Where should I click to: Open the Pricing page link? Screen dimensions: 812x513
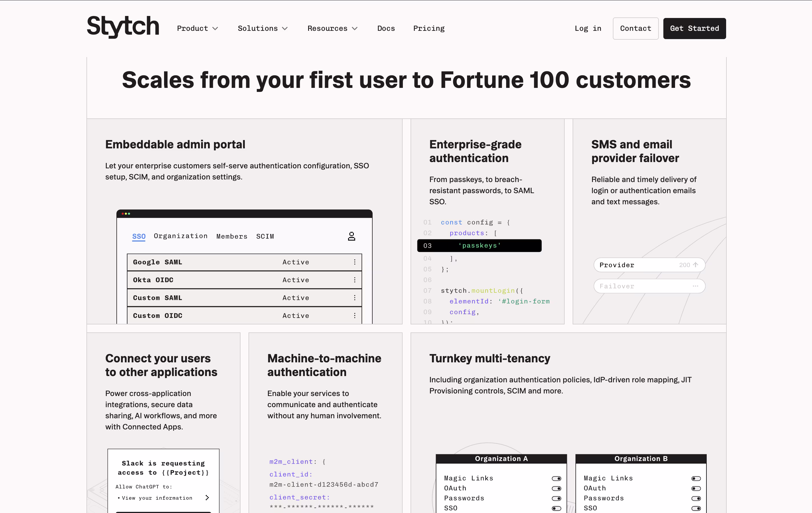pyautogui.click(x=429, y=28)
